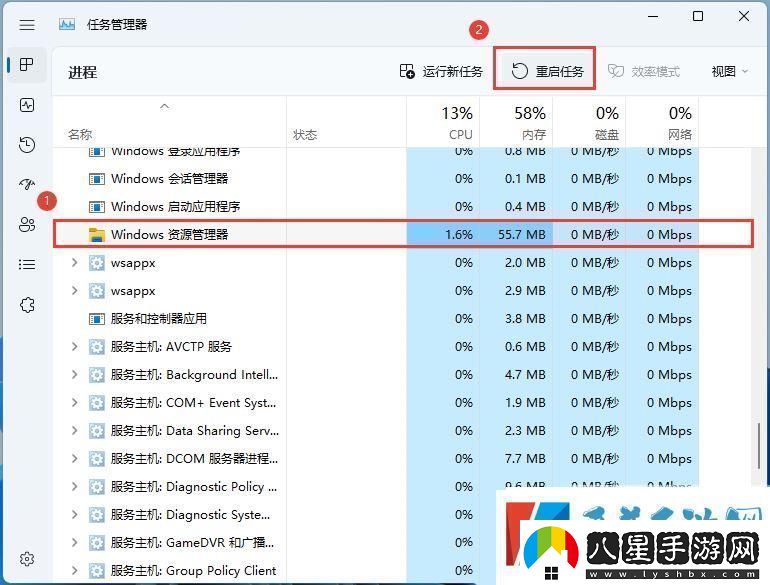Click the Windows 会话管理器 process icon
Screen dimensions: 770x585
(x=97, y=179)
